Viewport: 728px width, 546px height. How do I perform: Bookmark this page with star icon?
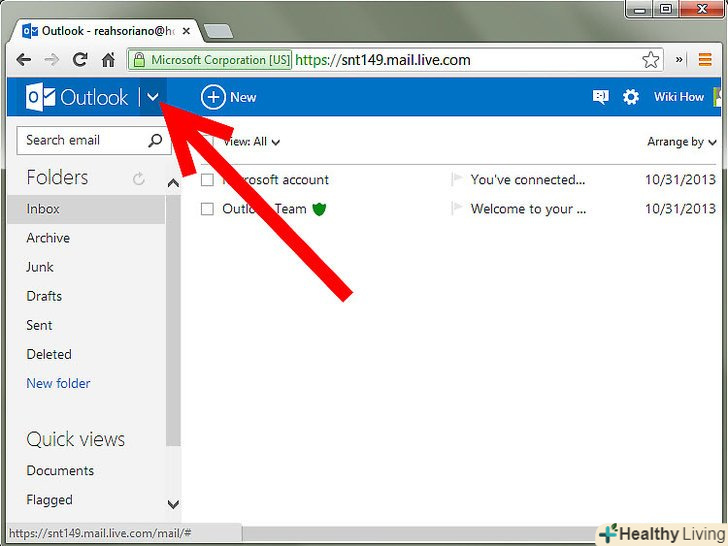coord(650,60)
